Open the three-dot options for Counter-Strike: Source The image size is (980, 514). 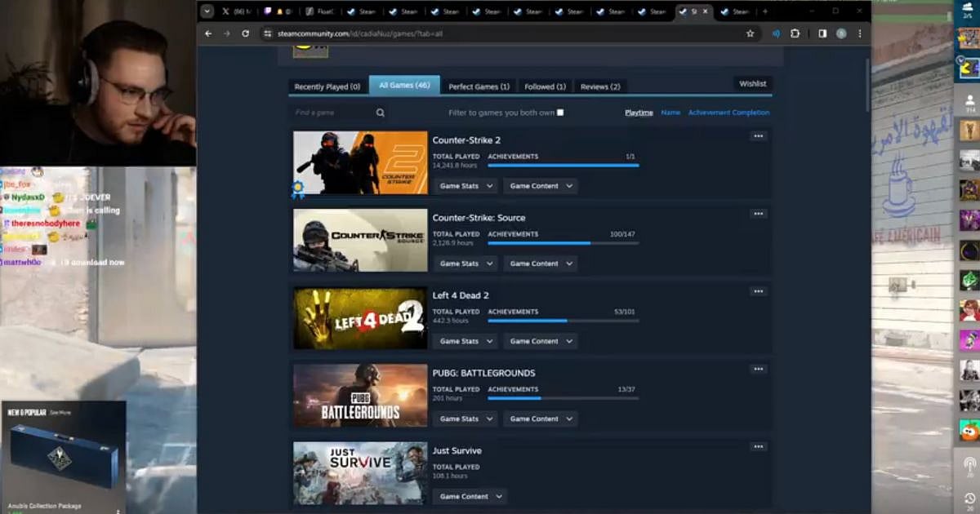tap(759, 214)
